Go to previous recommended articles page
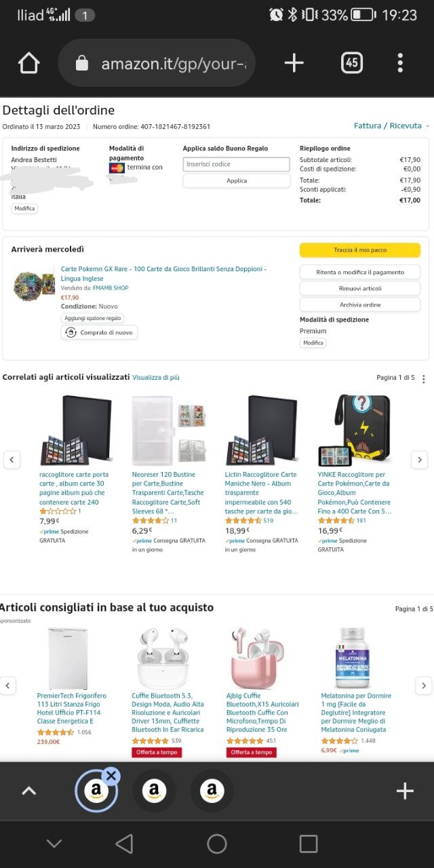This screenshot has width=434, height=868. tap(7, 685)
